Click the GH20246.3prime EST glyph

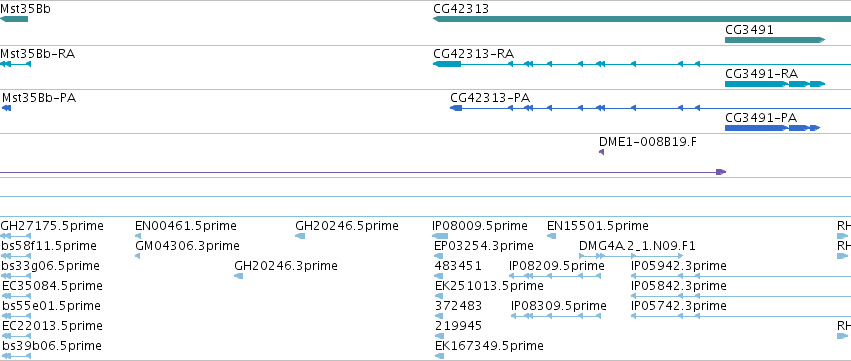pos(238,276)
